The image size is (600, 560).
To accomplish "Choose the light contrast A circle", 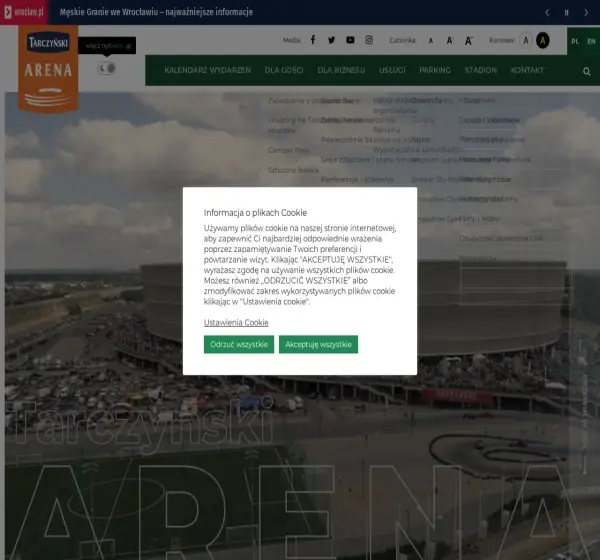I will [x=526, y=40].
